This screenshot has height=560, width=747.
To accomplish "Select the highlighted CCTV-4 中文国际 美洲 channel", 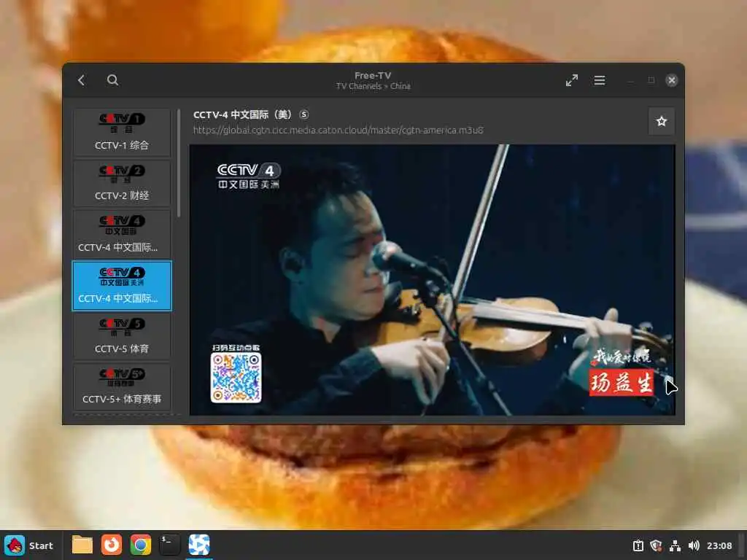I will 122,286.
